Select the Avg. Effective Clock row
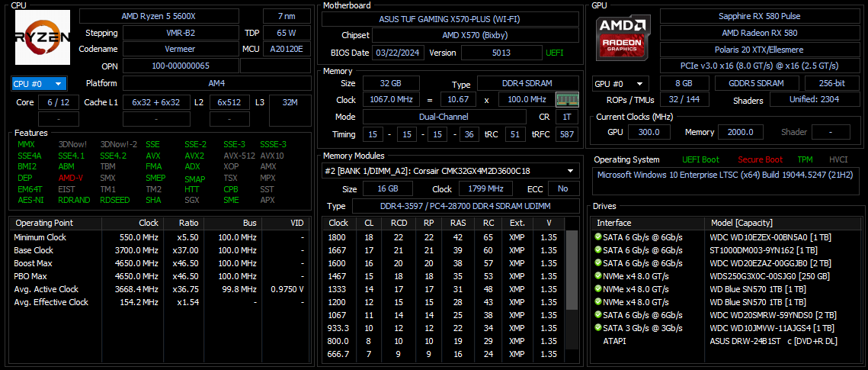The width and height of the screenshot is (868, 370). click(159, 302)
